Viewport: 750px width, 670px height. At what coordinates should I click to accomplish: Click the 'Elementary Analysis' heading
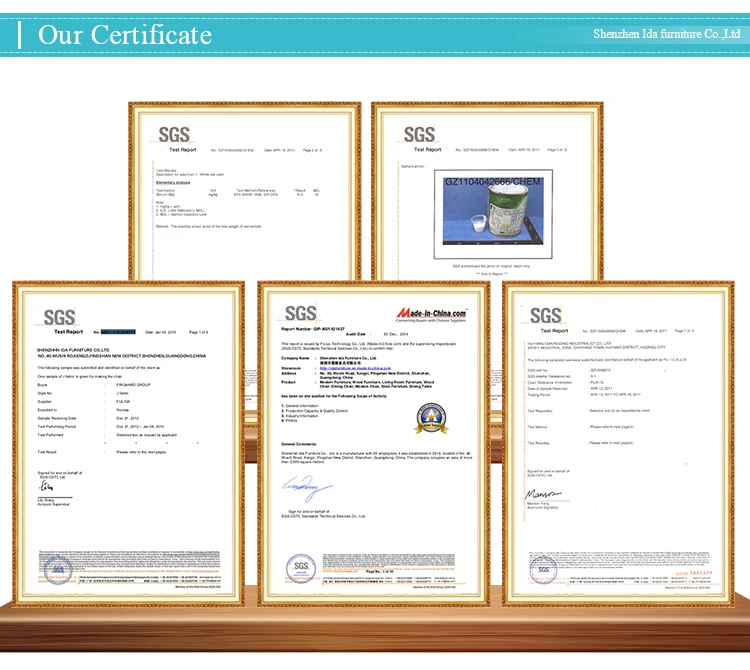tap(173, 183)
